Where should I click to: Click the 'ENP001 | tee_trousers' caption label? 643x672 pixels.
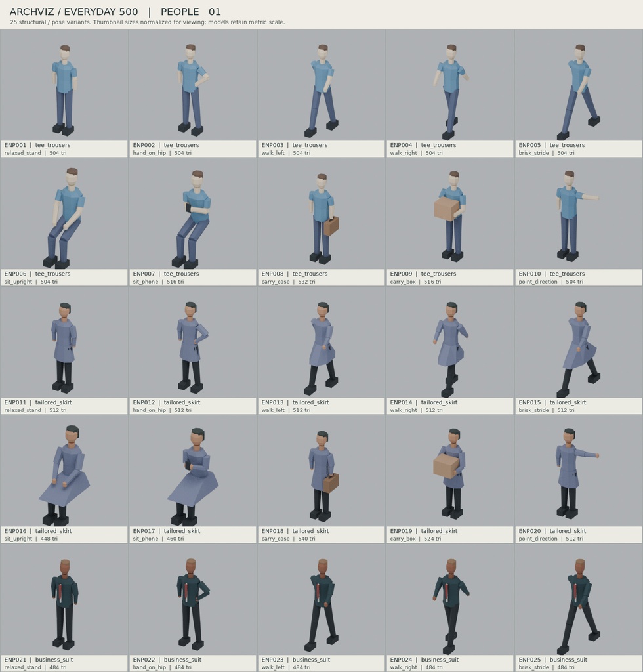(x=37, y=145)
